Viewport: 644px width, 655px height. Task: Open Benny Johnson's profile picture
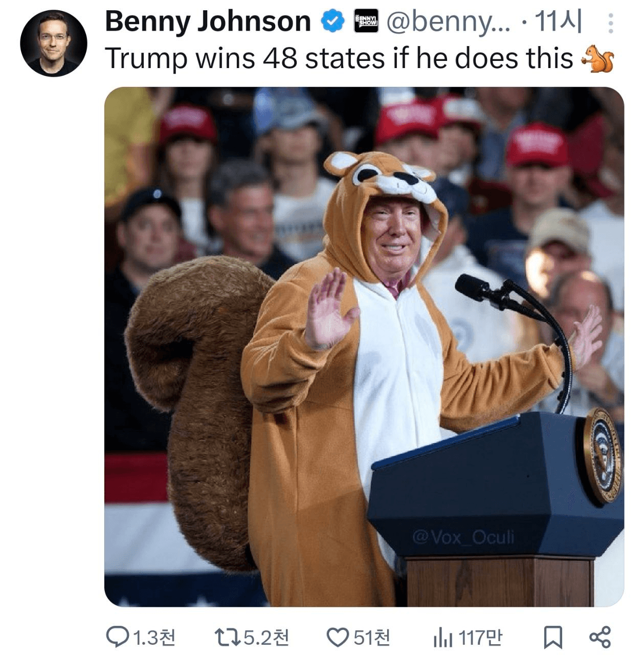tap(53, 43)
